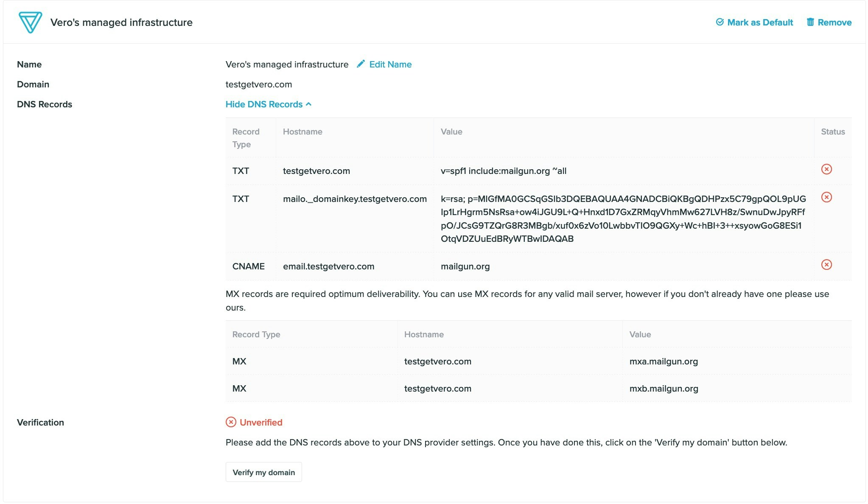Select the domain testgetvero.com text

tap(258, 84)
